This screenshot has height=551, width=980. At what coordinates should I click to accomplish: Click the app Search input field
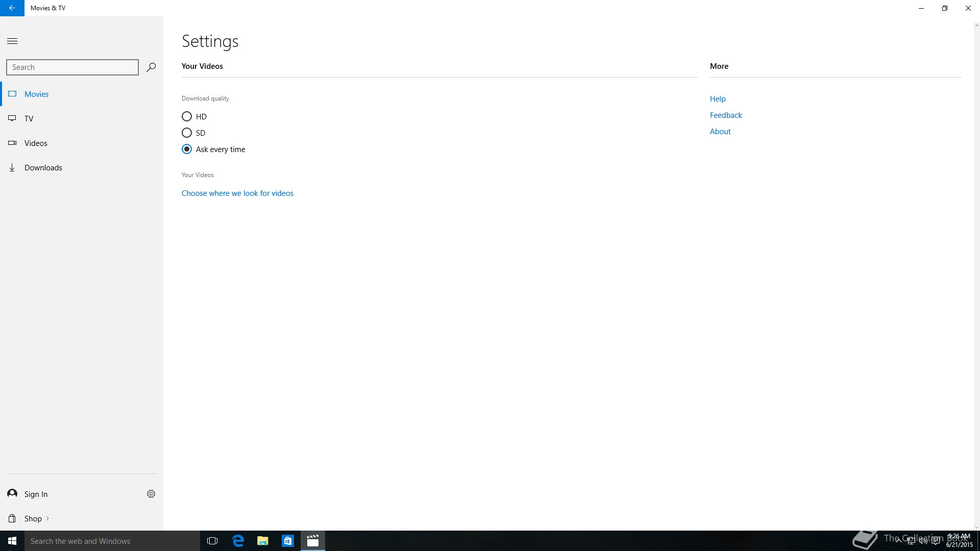click(x=72, y=67)
